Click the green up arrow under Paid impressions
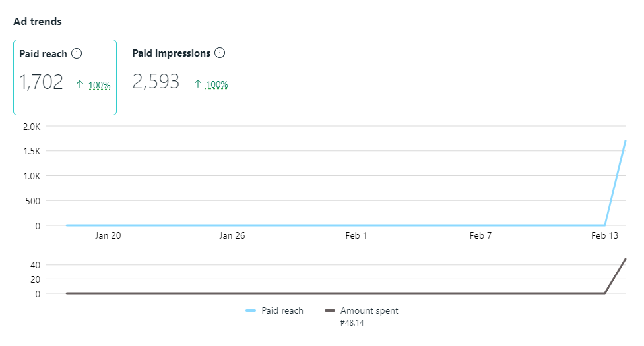644x346 pixels. 197,84
